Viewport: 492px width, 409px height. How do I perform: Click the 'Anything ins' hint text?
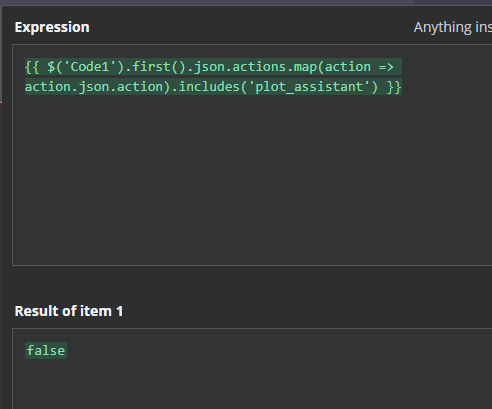tap(453, 27)
